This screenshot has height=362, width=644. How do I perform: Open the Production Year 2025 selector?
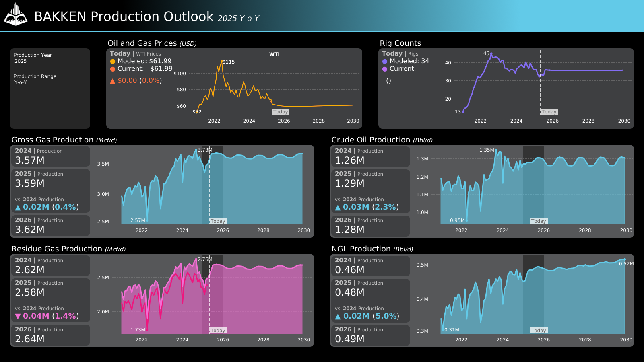33,58
